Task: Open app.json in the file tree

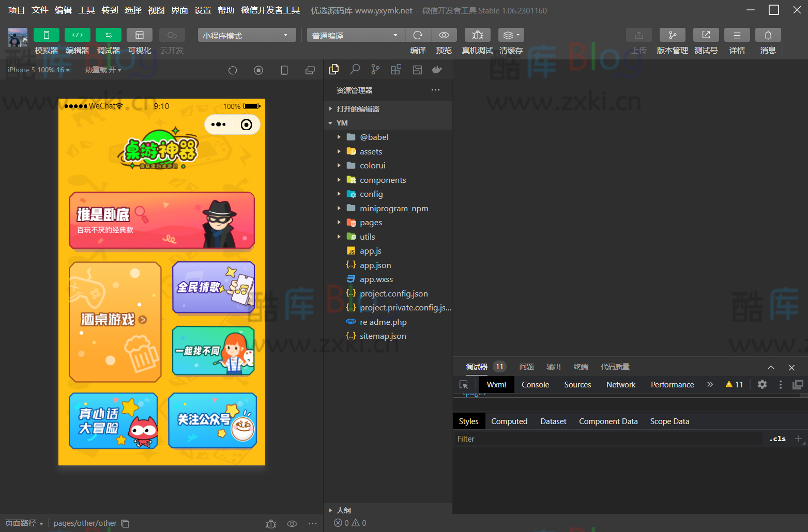Action: tap(375, 265)
